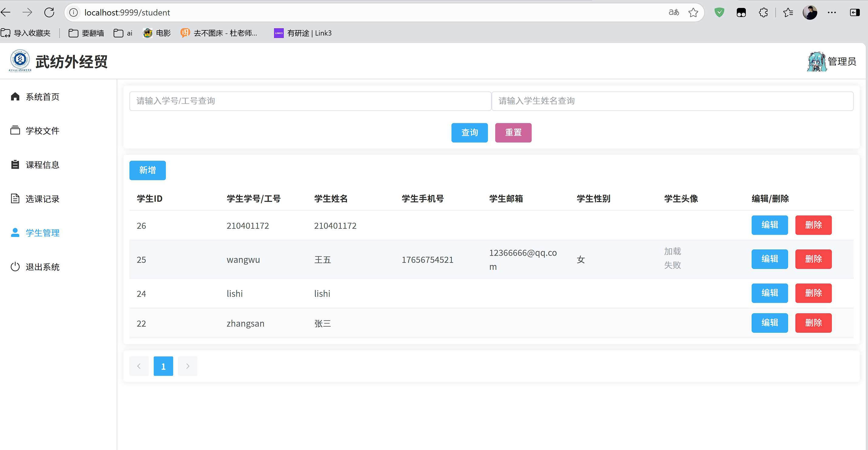Open the 要翻墙 bookmarks folder
868x450 pixels.
(86, 33)
